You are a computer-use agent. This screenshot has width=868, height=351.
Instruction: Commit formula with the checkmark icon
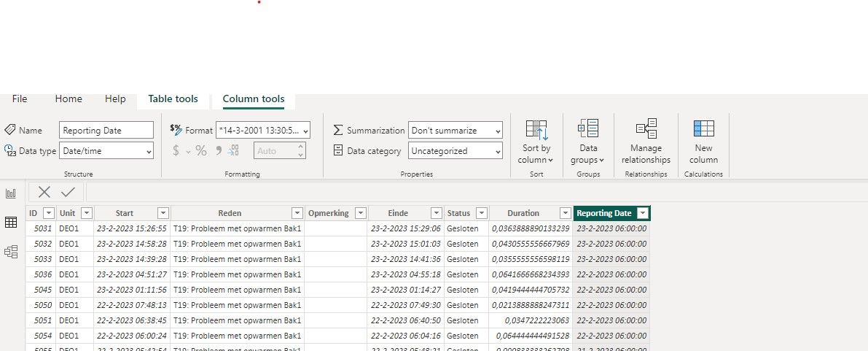tap(68, 193)
